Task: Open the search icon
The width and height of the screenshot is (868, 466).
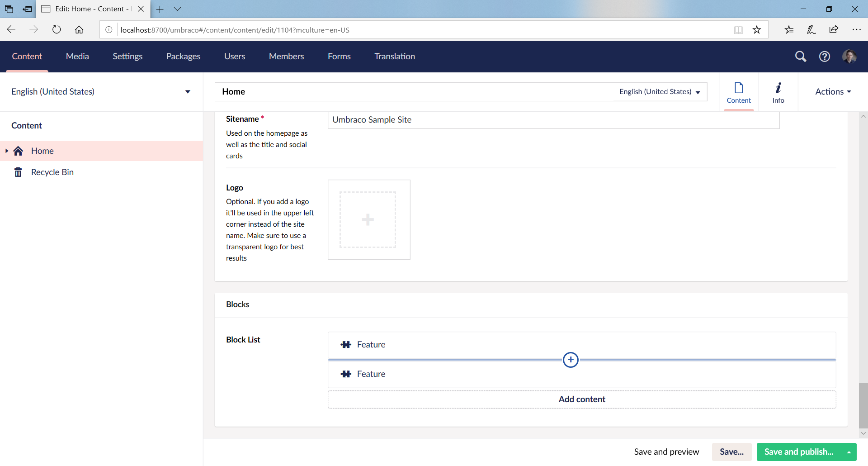Action: coord(800,56)
